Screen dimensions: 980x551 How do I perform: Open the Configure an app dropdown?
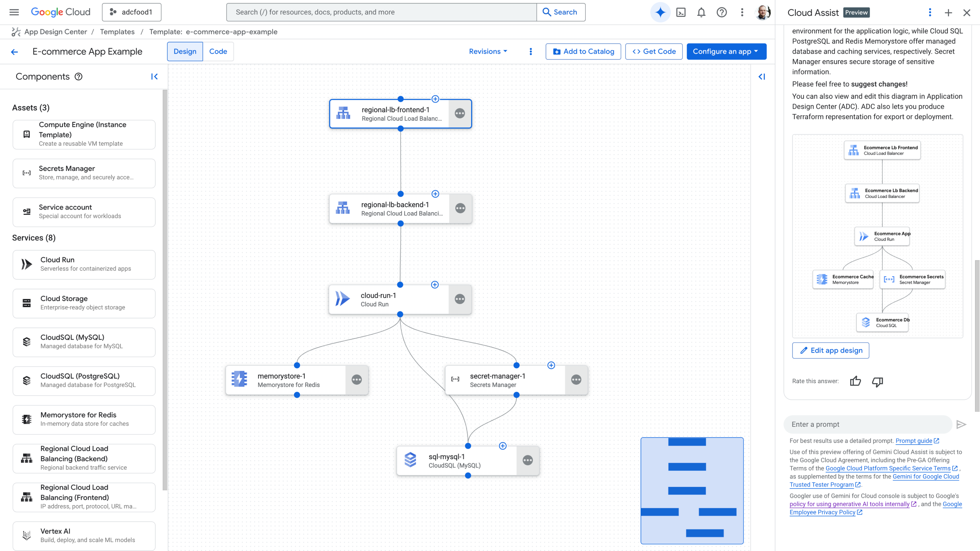[726, 51]
